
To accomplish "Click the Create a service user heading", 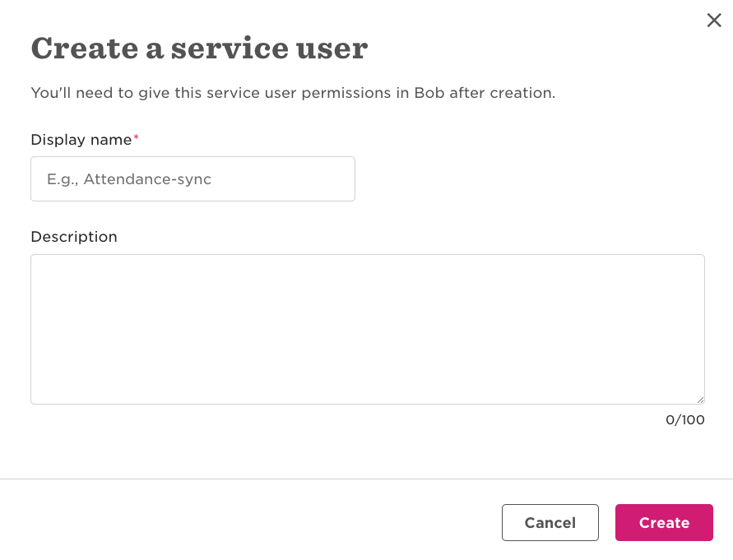I will [198, 49].
